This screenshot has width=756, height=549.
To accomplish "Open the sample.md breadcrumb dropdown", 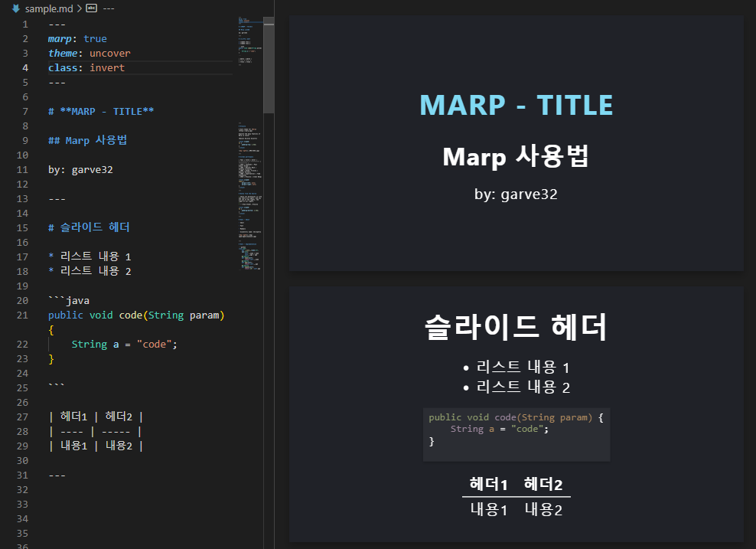I will click(50, 8).
